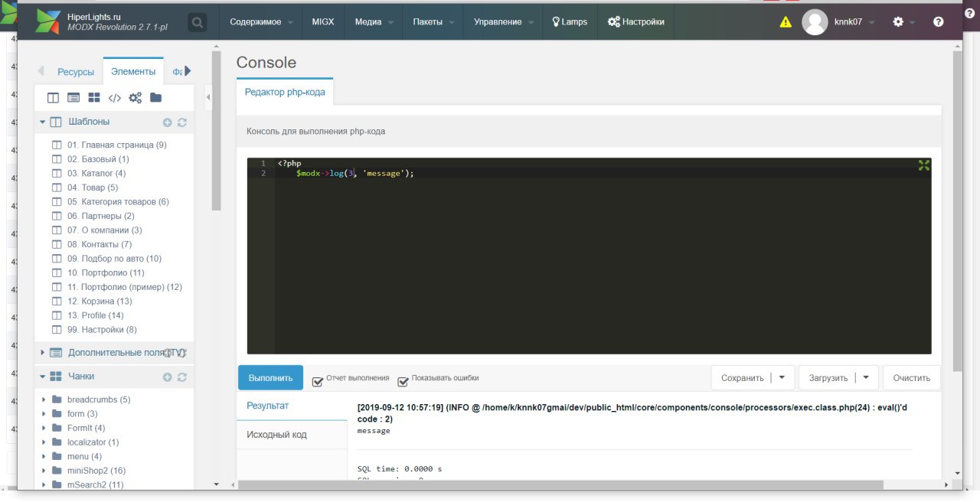The width and height of the screenshot is (980, 502).
Task: Click line 2 in the code editor
Action: coord(603,174)
